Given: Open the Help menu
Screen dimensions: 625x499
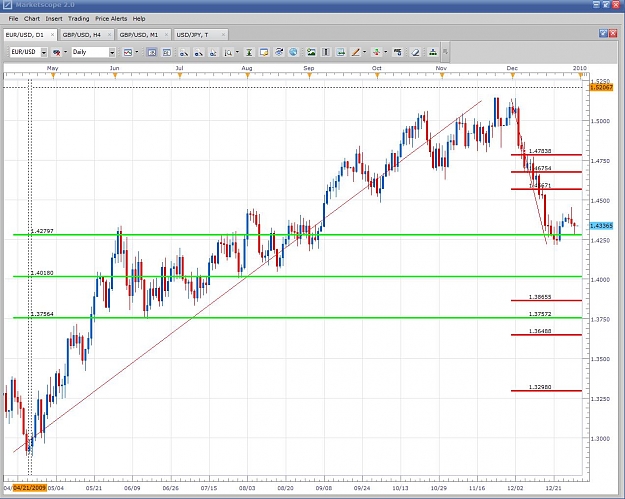Looking at the screenshot, I should click(x=139, y=19).
